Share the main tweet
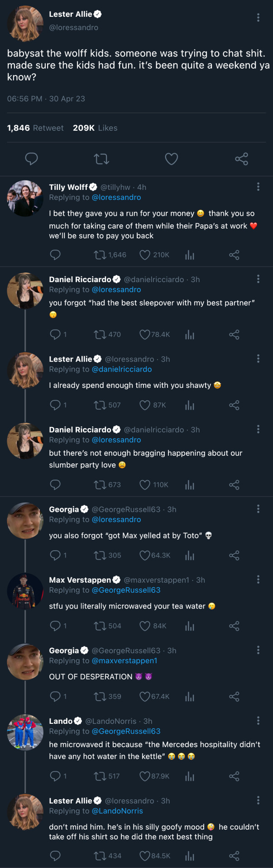Screen dimensions: 273x868 coord(241,159)
